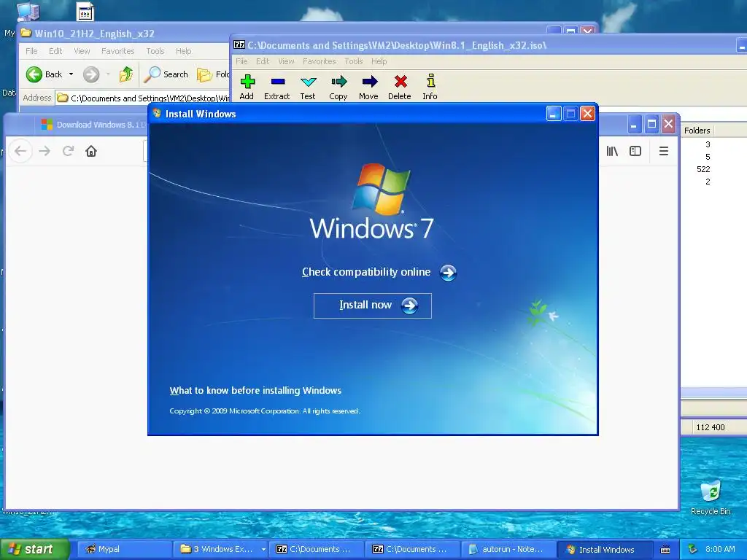Click the Info icon in 7-Zip toolbar
This screenshot has width=747, height=560.
430,81
